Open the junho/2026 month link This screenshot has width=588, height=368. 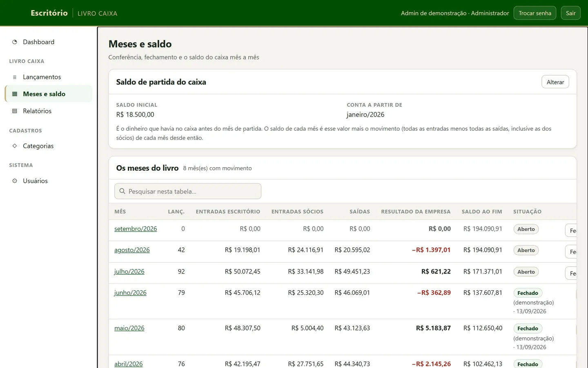pos(130,293)
